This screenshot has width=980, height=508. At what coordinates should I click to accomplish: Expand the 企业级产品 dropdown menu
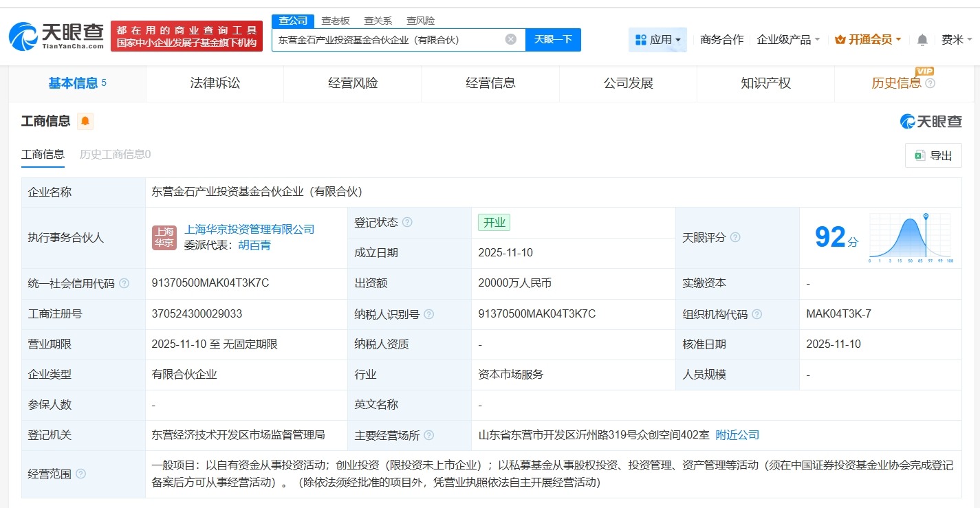[x=788, y=40]
